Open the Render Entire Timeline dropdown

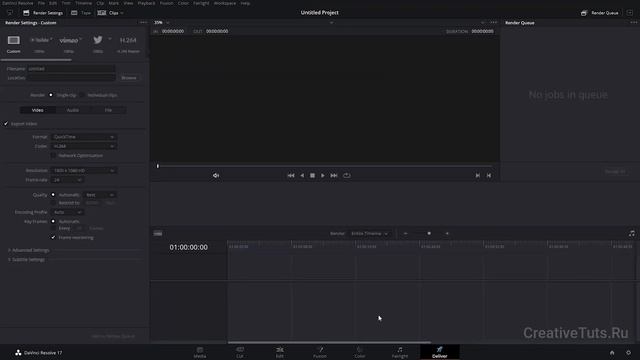[369, 233]
